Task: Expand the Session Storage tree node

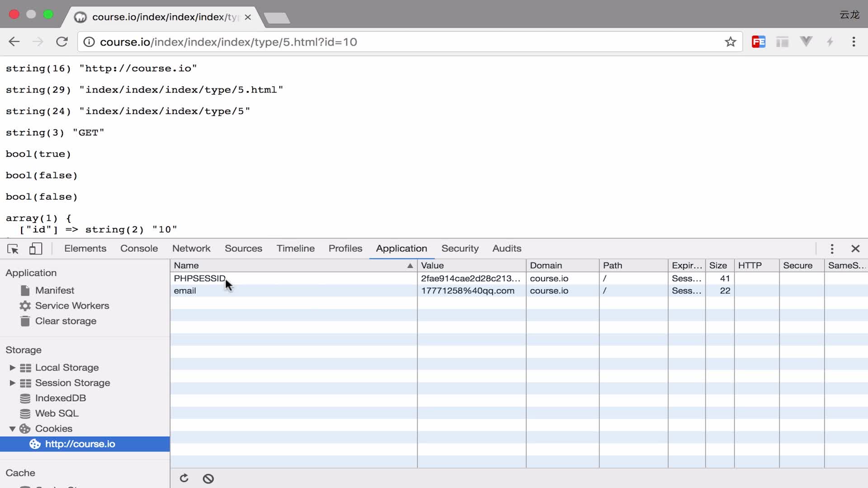Action: coord(12,383)
